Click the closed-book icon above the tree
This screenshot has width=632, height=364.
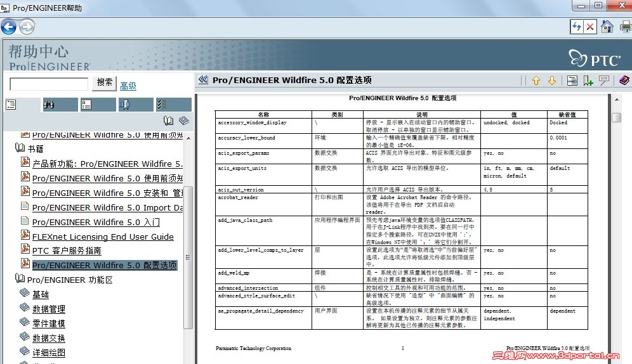tap(184, 120)
